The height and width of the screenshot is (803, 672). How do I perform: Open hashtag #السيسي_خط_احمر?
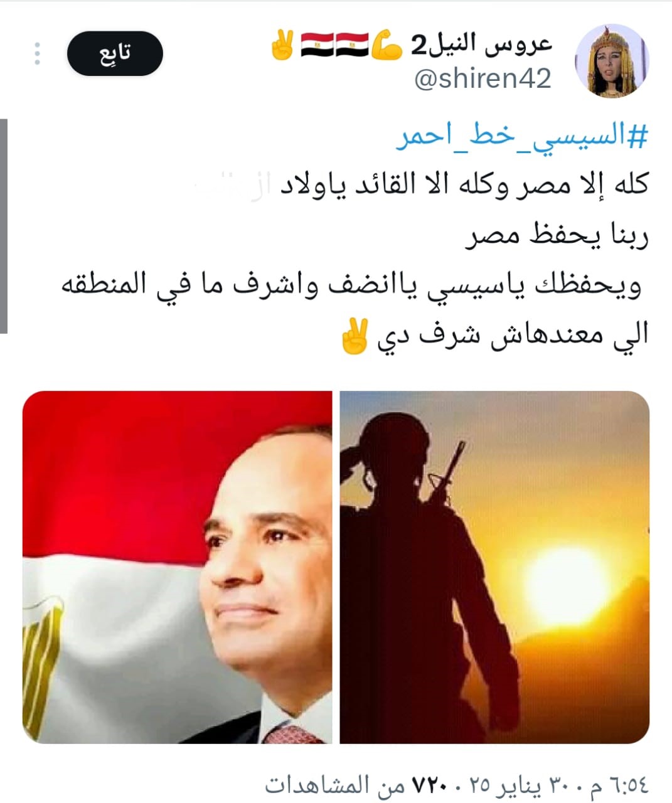tap(521, 136)
